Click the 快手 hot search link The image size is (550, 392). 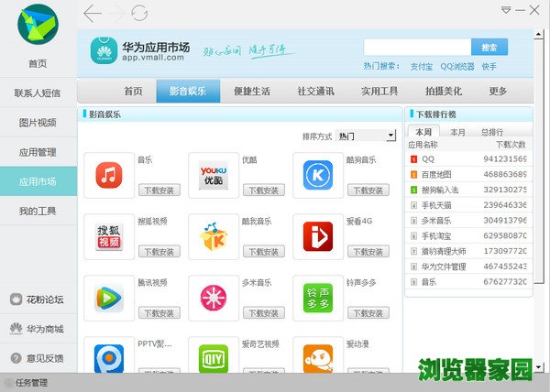[x=489, y=66]
